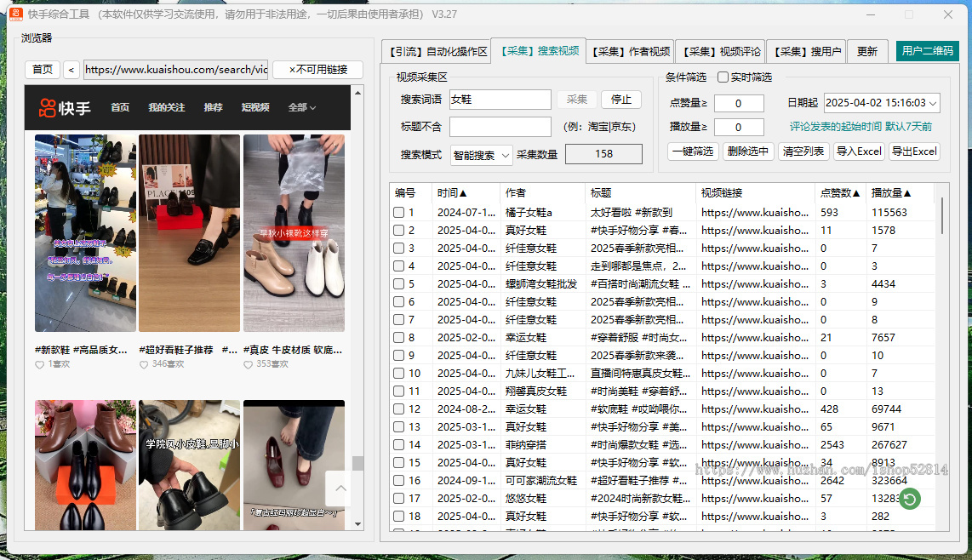Click the back-to-top arrow in the browser
The image size is (972, 560).
[340, 488]
